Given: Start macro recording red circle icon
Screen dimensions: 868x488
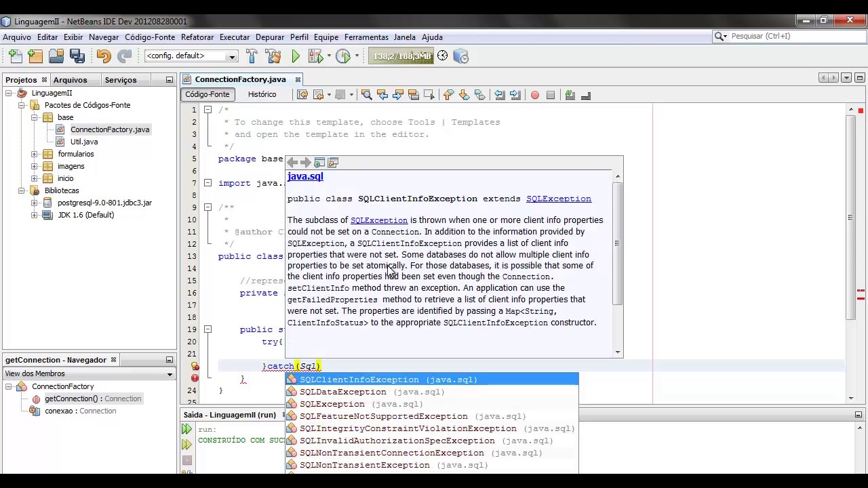Looking at the screenshot, I should click(535, 95).
